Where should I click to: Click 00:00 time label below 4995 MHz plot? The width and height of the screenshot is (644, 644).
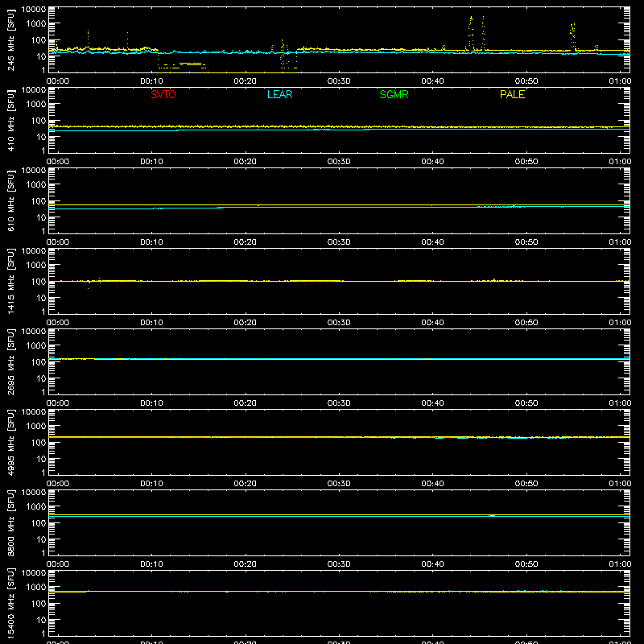pyautogui.click(x=58, y=484)
